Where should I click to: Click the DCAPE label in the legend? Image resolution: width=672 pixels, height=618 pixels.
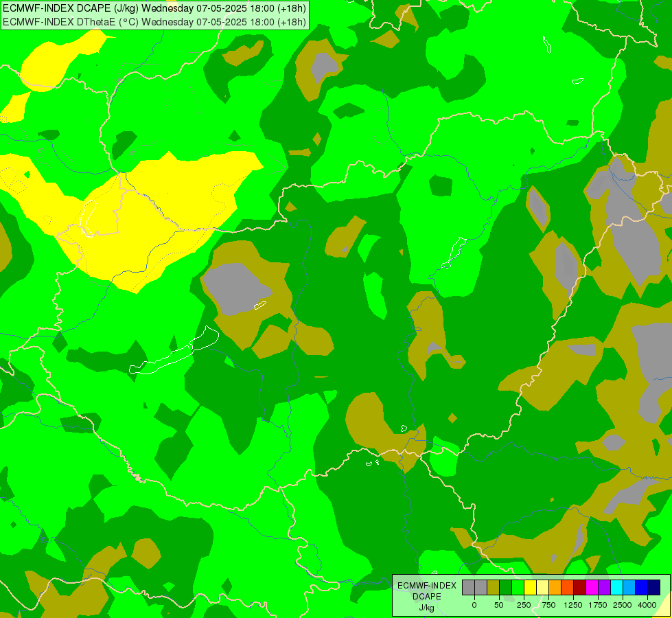point(427,597)
